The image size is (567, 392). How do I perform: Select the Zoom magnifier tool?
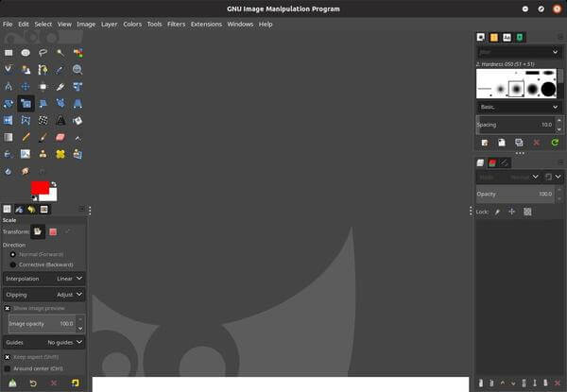[x=77, y=69]
